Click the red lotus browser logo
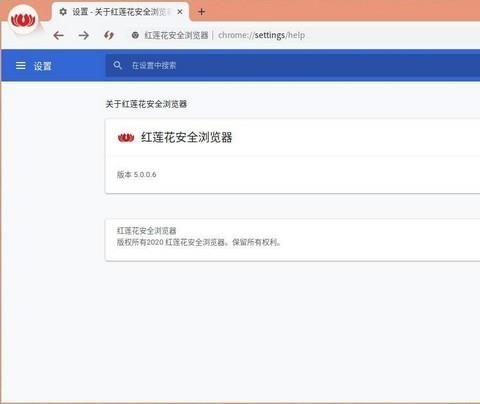This screenshot has height=404, width=480. [x=23, y=20]
